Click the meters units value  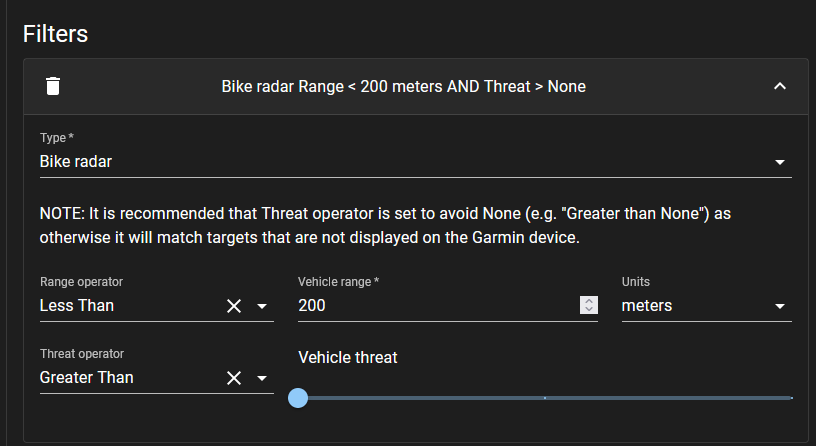pyautogui.click(x=647, y=306)
